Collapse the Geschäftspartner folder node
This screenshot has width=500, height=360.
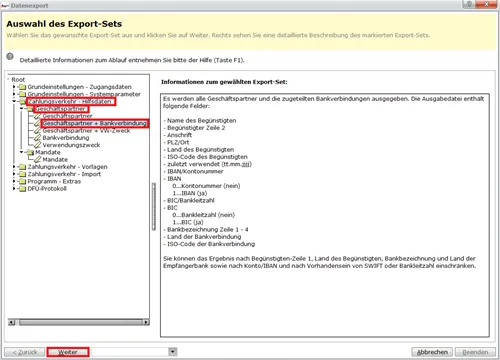point(22,109)
